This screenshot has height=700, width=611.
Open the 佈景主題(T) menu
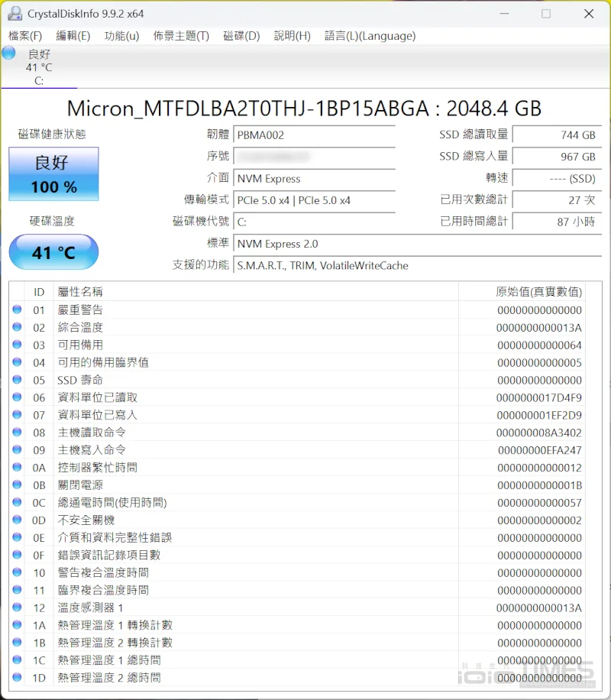[181, 36]
